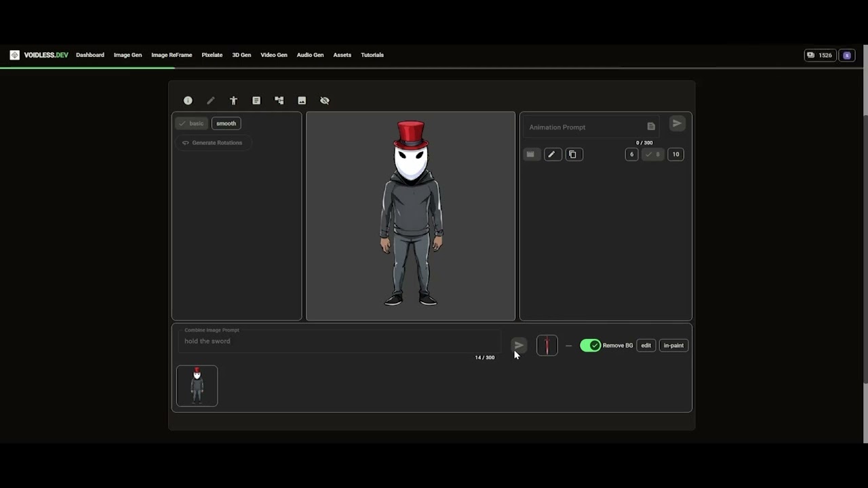Click the Combine Image Prompt text field

tap(339, 341)
